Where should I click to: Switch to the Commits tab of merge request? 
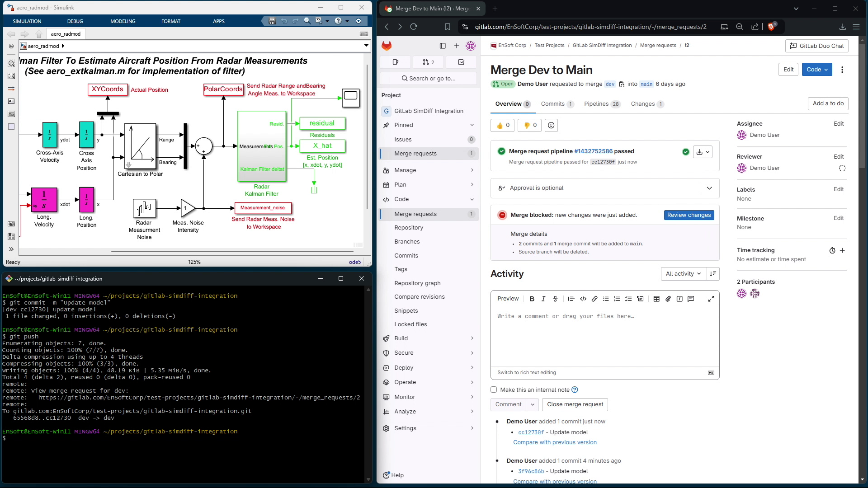coord(557,104)
